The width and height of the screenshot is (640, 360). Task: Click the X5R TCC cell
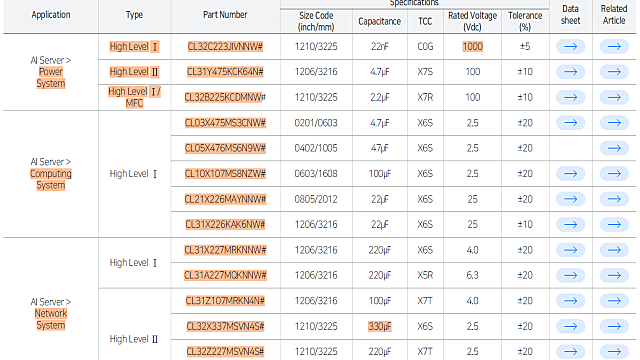coord(425,275)
